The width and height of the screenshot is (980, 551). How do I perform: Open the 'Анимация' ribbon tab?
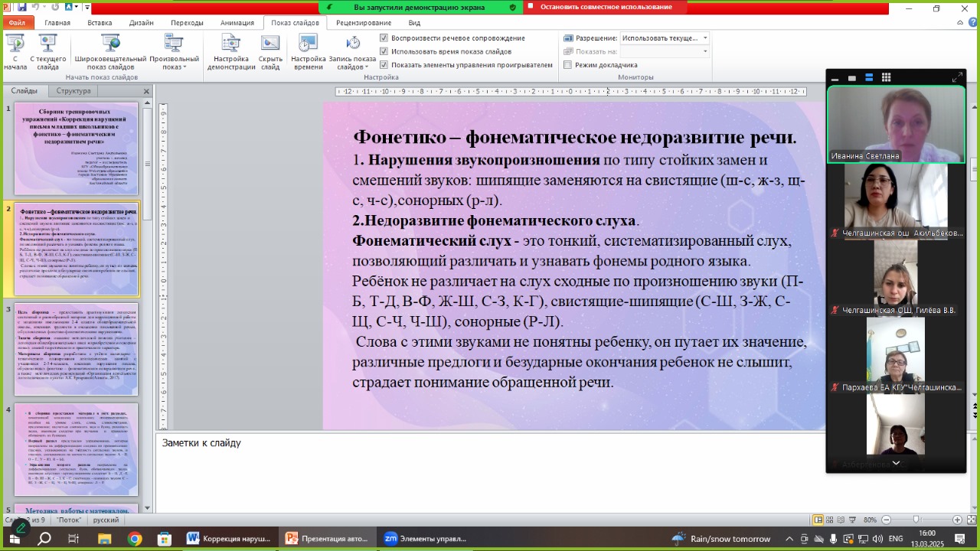[237, 23]
